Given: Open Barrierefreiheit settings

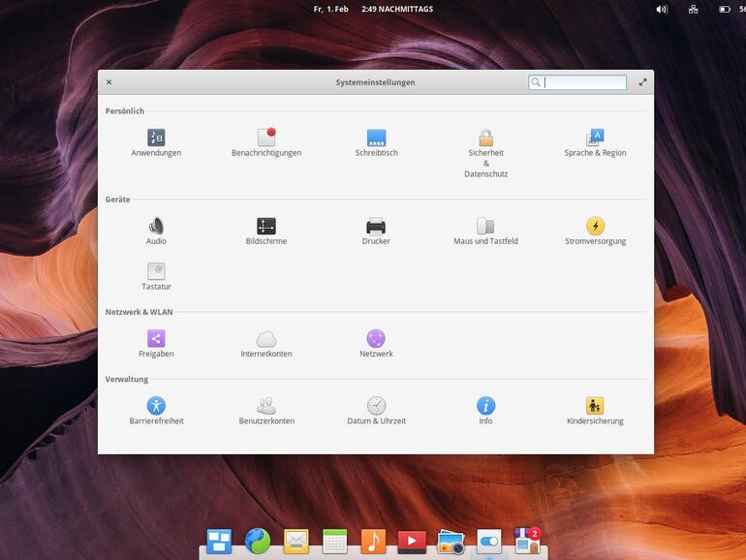Looking at the screenshot, I should coord(156,411).
